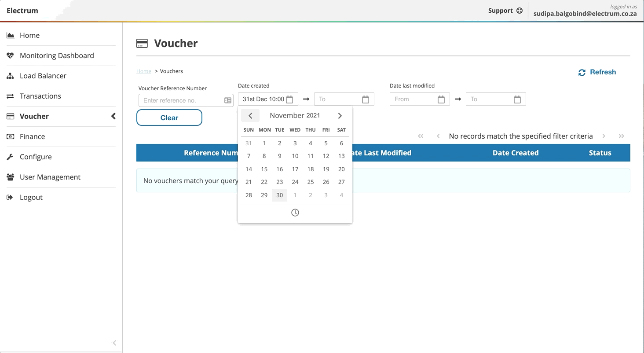
Task: Open the Monitoring Dashboard menu item
Action: click(x=57, y=55)
